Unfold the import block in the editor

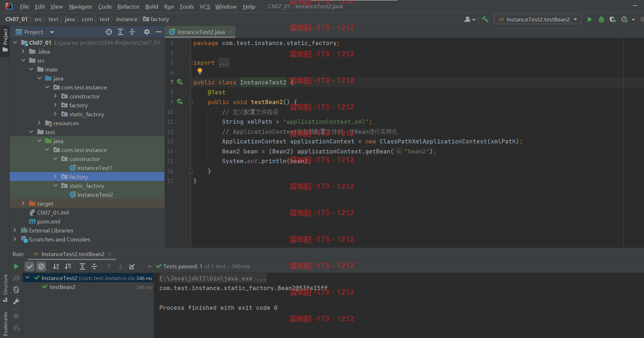point(191,63)
